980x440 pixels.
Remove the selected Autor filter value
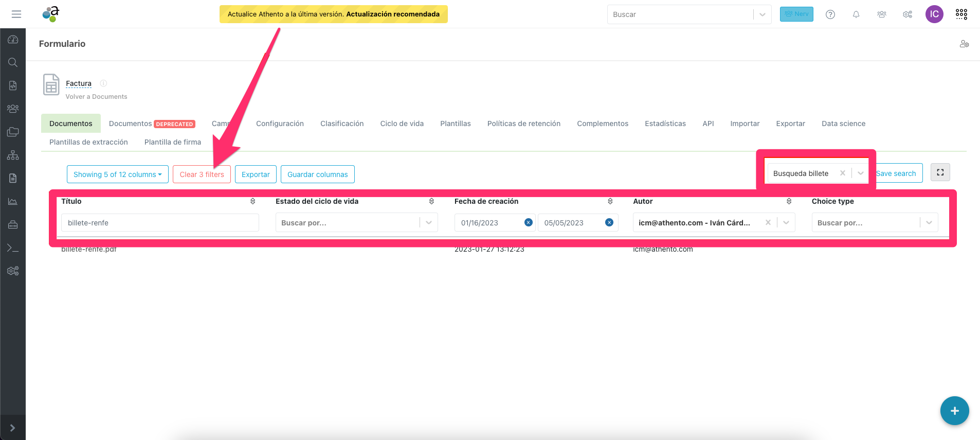pos(768,222)
